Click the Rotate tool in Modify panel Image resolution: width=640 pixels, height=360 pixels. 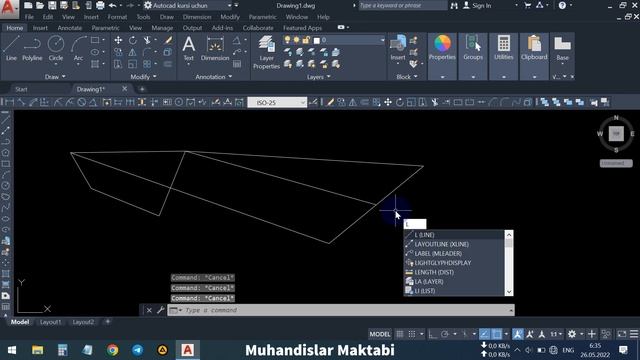(x=133, y=40)
